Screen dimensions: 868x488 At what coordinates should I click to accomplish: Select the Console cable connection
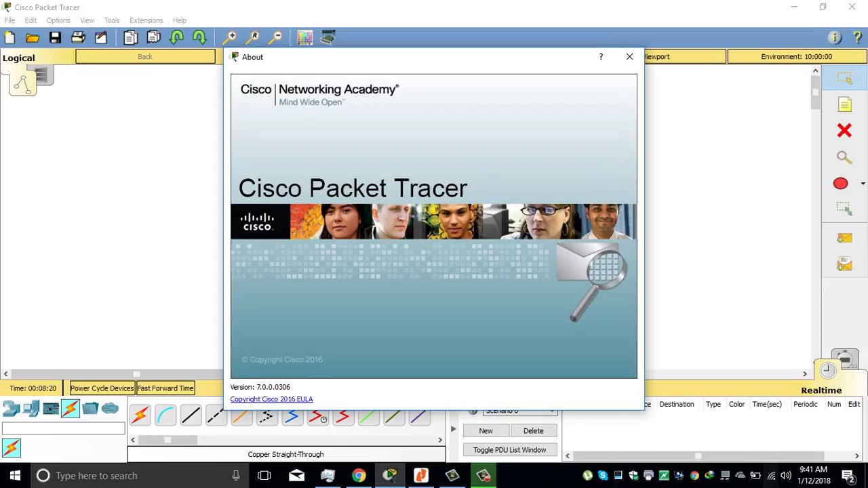pyautogui.click(x=165, y=415)
